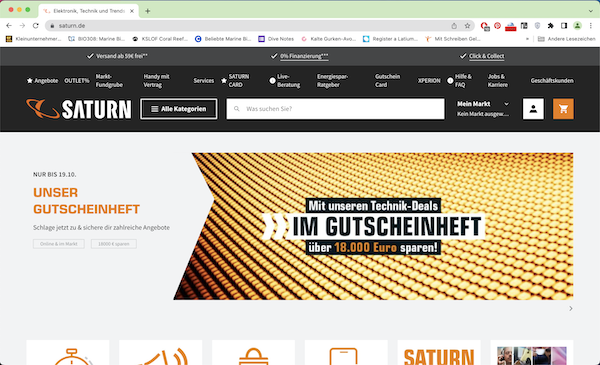Open Angebote in the top menu

pyautogui.click(x=42, y=81)
